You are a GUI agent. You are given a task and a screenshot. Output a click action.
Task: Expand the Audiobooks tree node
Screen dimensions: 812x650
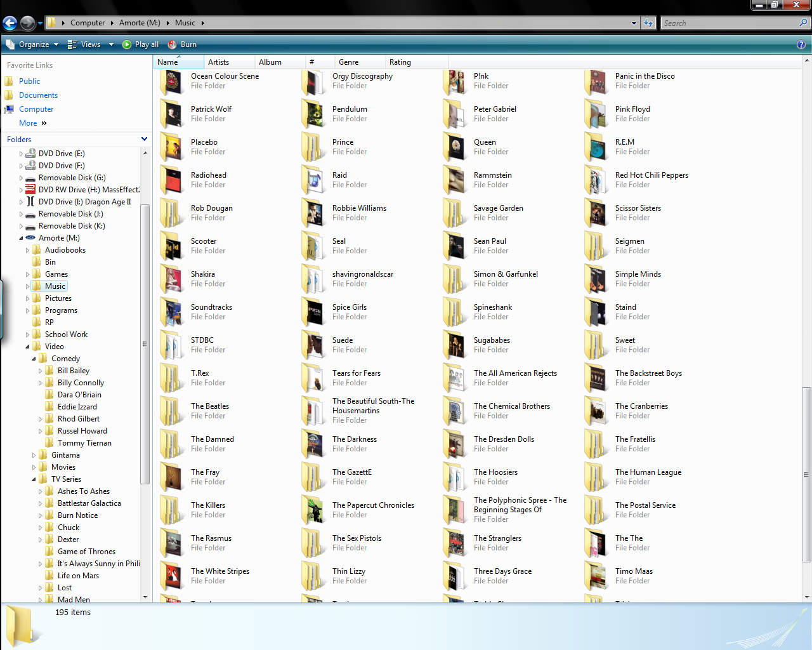coord(27,250)
